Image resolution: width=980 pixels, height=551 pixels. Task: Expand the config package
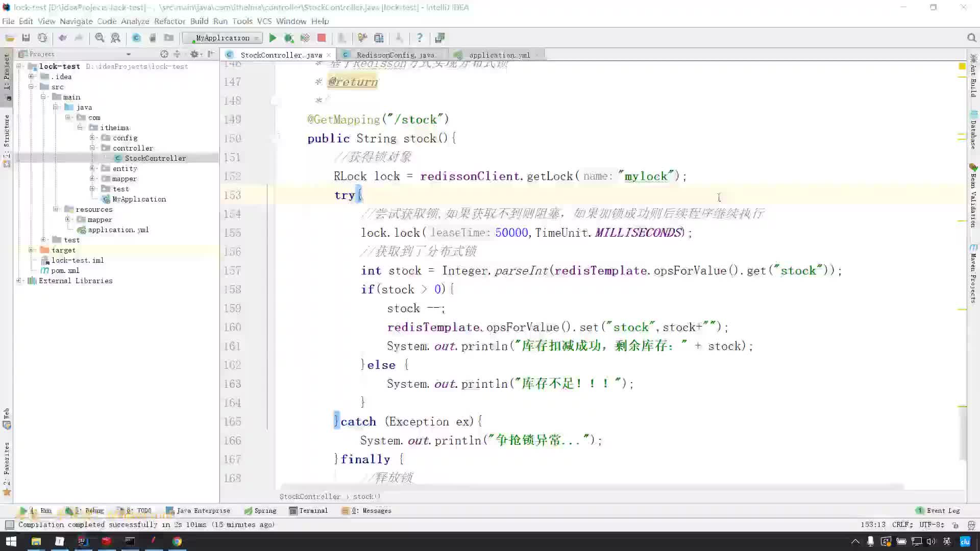pos(92,138)
